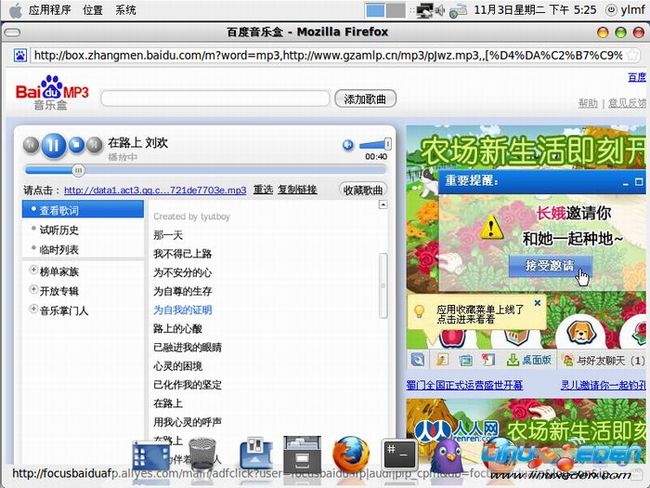Image resolution: width=650 pixels, height=488 pixels.
Task: Click the Apple logo in top panel
Action: (16, 10)
